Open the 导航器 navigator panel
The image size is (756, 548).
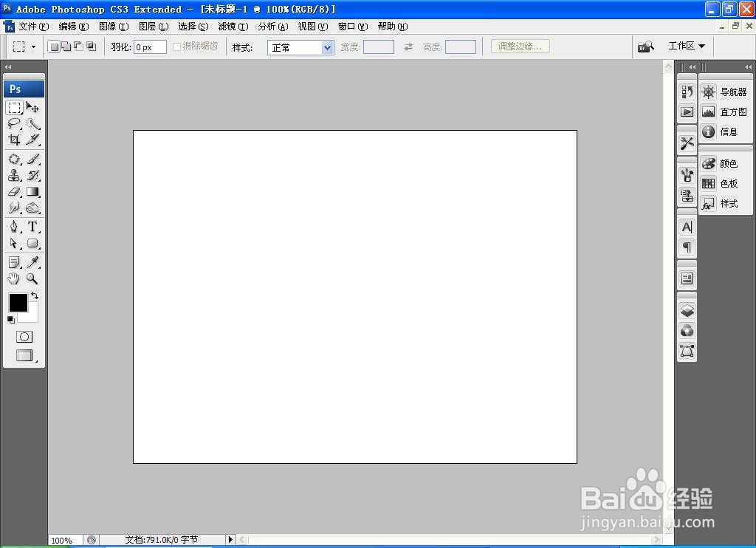[725, 92]
